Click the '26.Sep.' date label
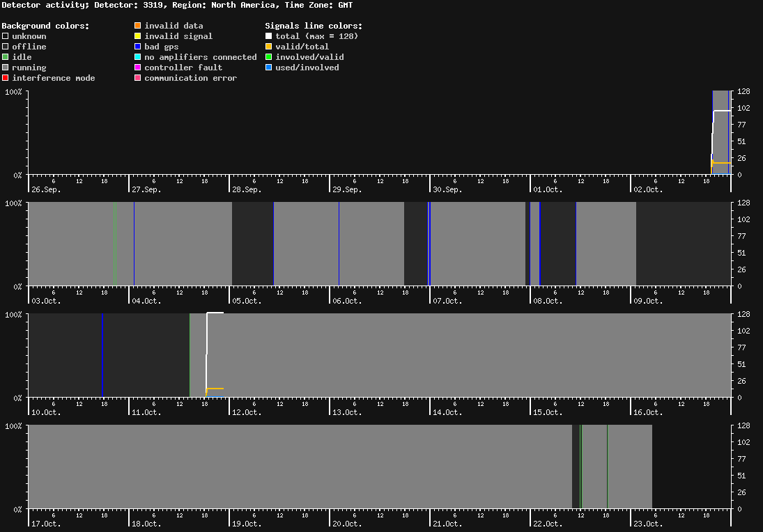763x532 pixels. 46,189
